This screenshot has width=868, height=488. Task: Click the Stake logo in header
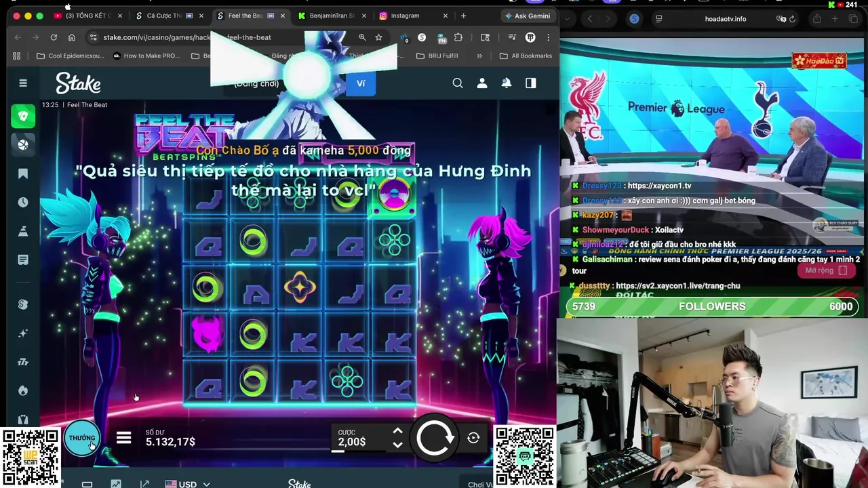[x=79, y=83]
